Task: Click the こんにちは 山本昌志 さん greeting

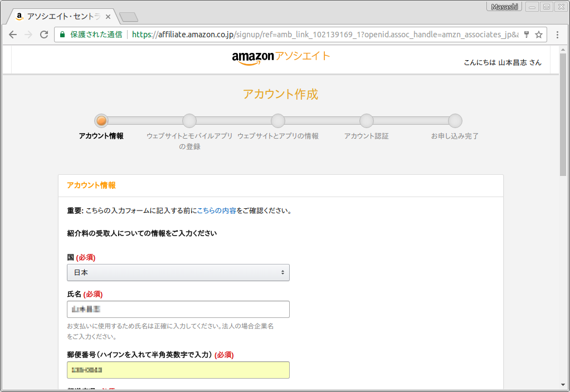Action: pos(503,62)
